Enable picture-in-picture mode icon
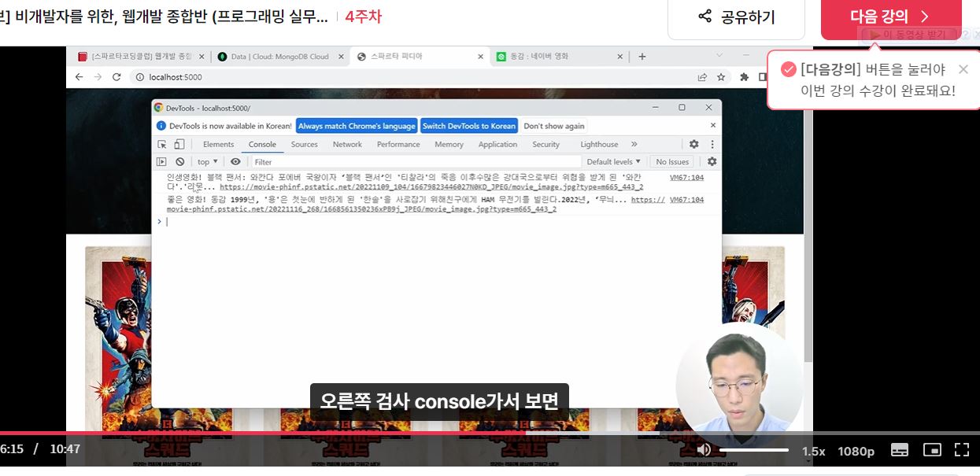Viewport: 980px width, 476px height. (x=932, y=450)
